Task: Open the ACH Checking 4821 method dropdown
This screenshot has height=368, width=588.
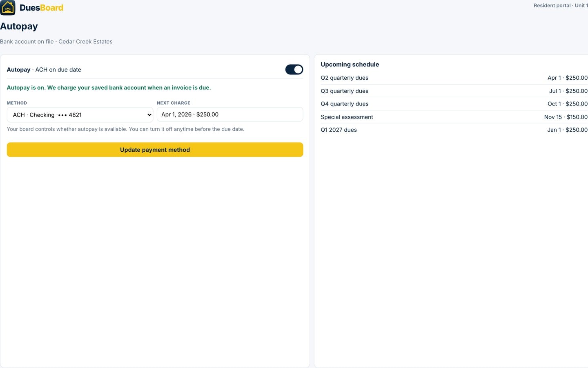Action: coord(80,115)
